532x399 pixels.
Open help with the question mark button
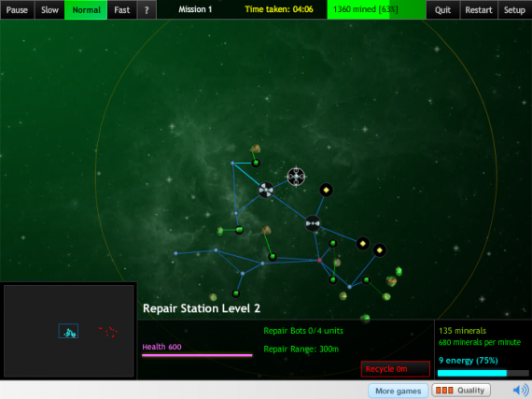coord(147,10)
